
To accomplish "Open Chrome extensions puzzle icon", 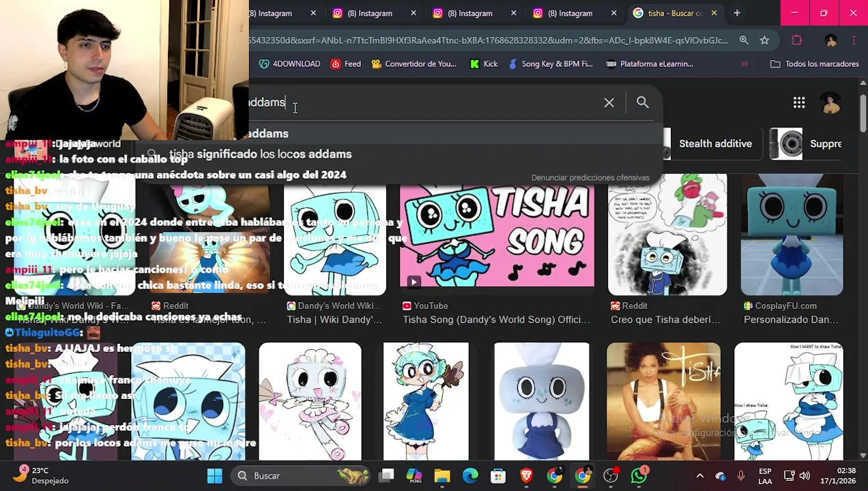I will click(796, 40).
